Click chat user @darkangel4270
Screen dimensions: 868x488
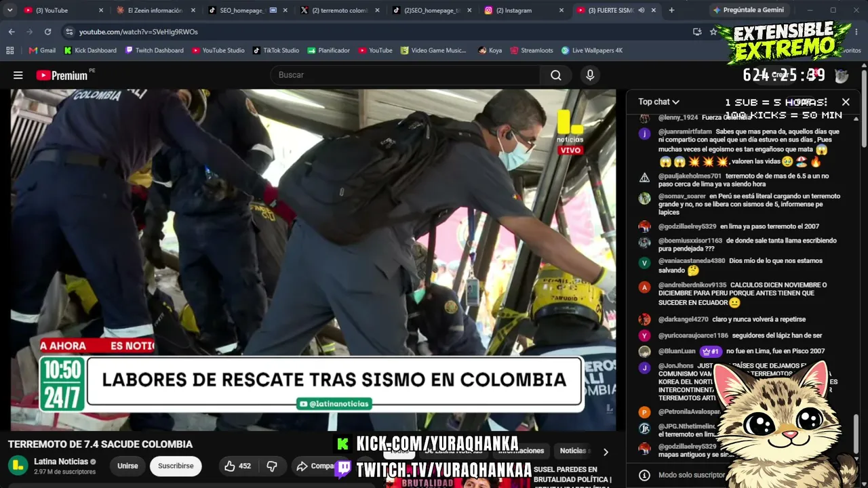click(684, 319)
